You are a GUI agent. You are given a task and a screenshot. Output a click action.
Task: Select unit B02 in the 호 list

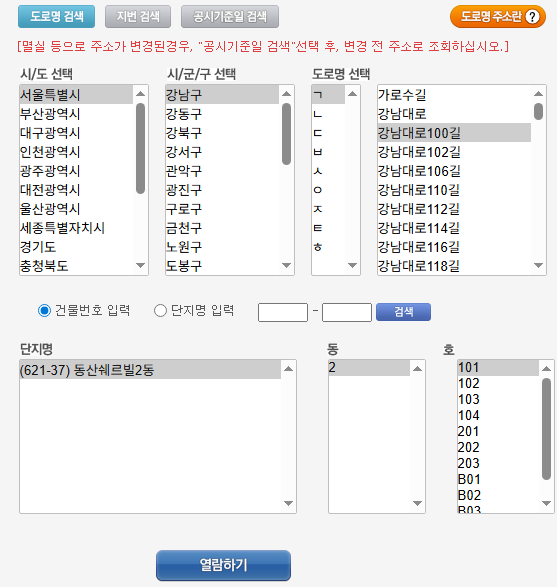click(x=498, y=495)
